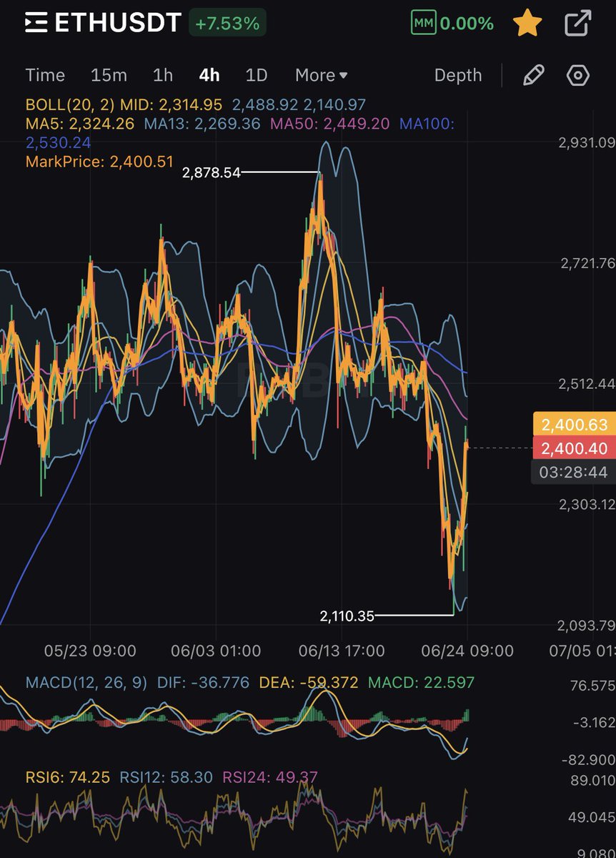The height and width of the screenshot is (858, 616).
Task: Tap the DIF: -36.776 value
Action: click(203, 682)
